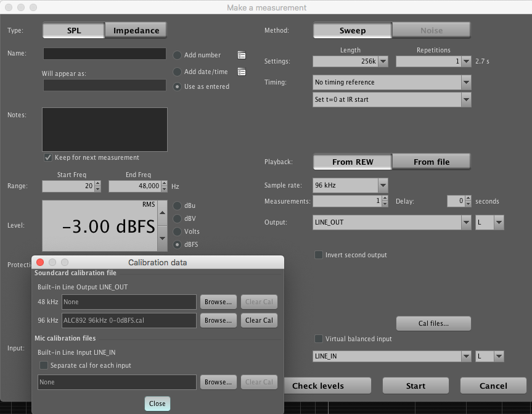The image size is (532, 414).
Task: Expand the Set t=0 at IR start dropdown
Action: (466, 99)
